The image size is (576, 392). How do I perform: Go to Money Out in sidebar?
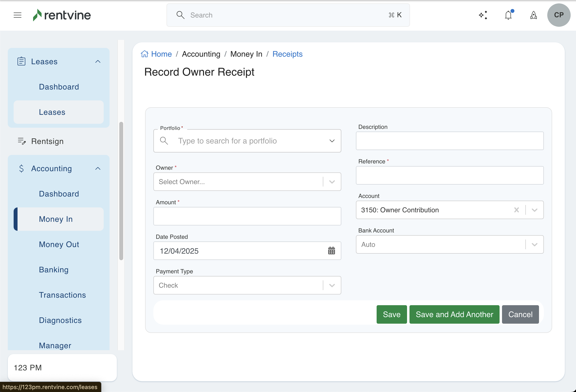(x=59, y=244)
